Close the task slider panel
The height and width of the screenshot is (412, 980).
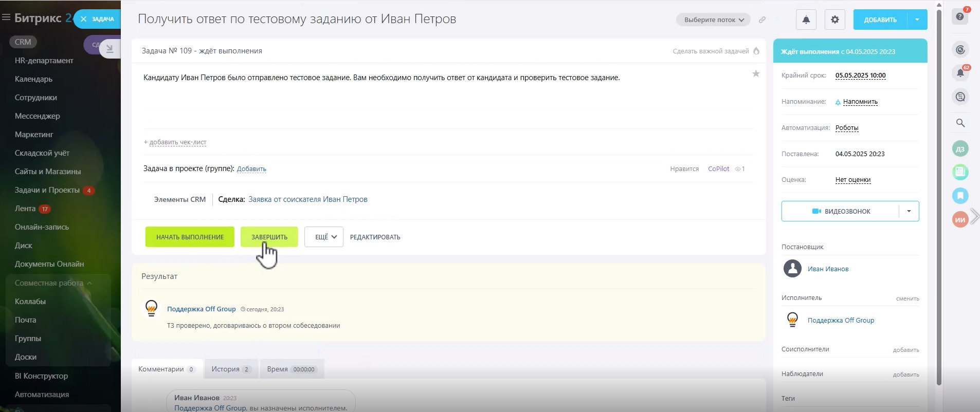(84, 19)
